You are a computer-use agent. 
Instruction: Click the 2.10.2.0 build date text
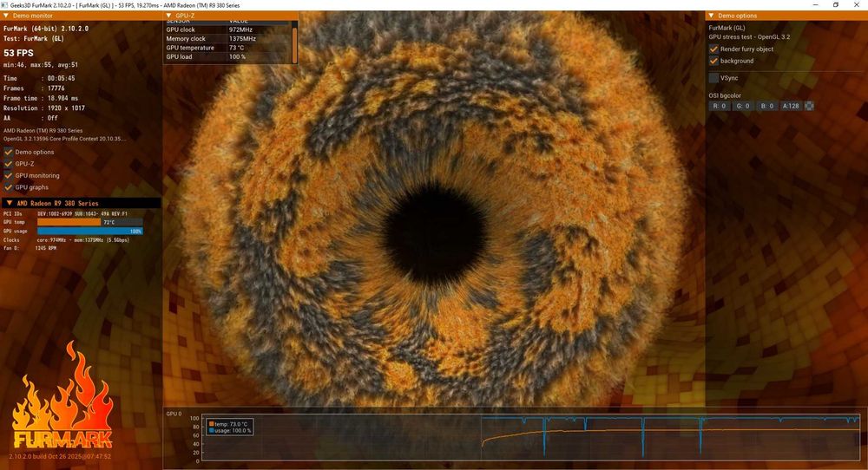click(60, 456)
